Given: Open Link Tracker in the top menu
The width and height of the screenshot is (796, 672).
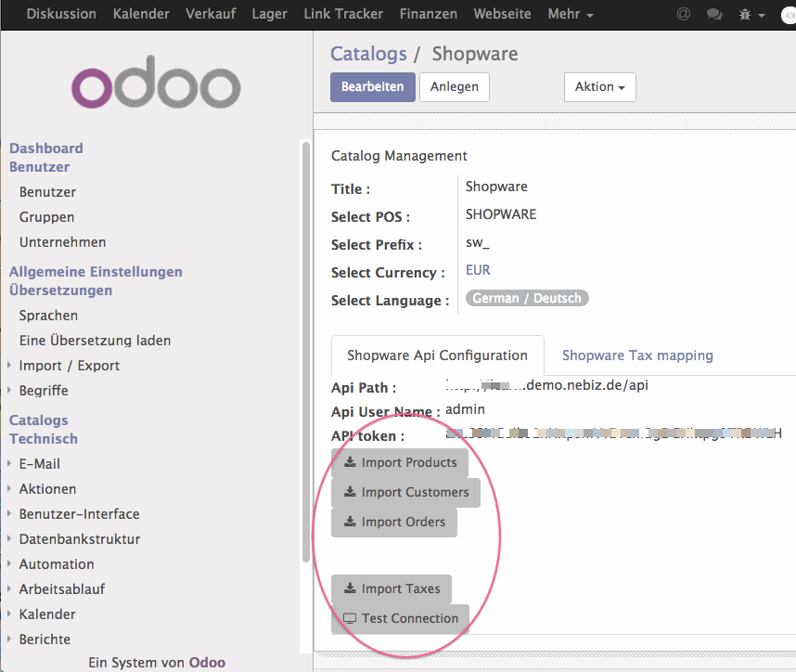Looking at the screenshot, I should click(x=343, y=14).
